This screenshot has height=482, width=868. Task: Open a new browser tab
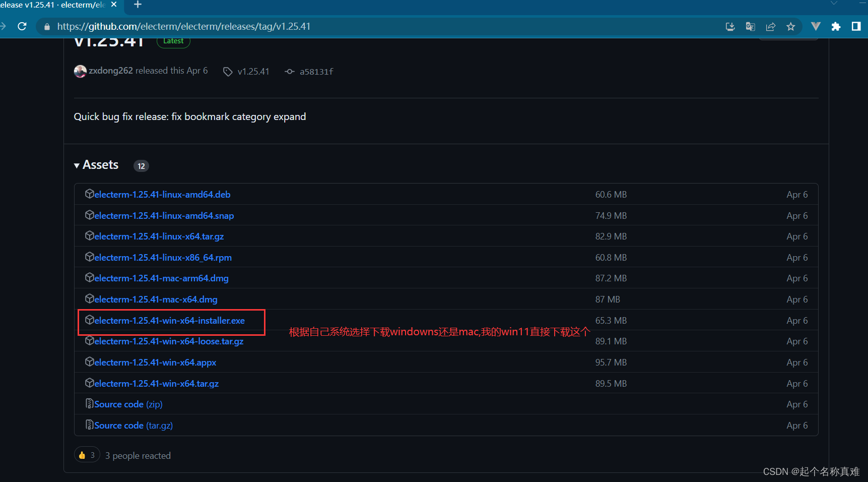click(138, 5)
